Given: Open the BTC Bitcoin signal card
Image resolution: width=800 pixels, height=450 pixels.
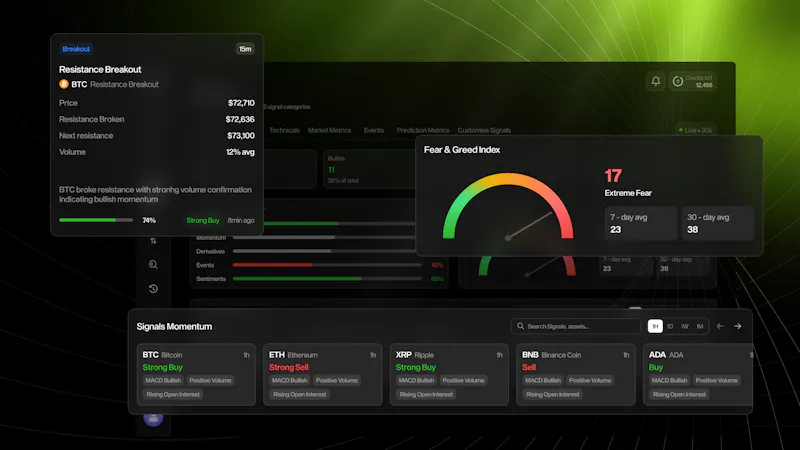Looking at the screenshot, I should (196, 374).
